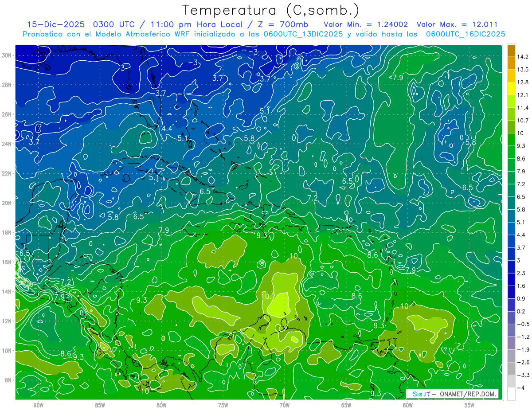532x411 pixels.
Task: Click the '22N' latitude axis label
Action: 8,173
